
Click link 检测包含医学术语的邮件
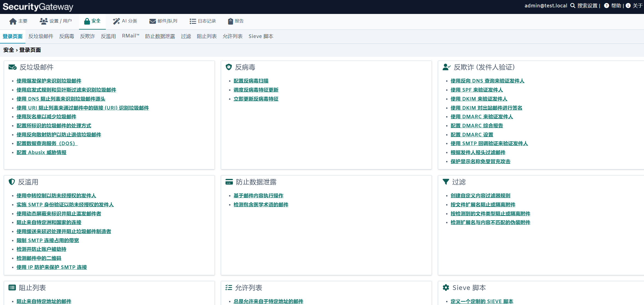click(x=261, y=205)
